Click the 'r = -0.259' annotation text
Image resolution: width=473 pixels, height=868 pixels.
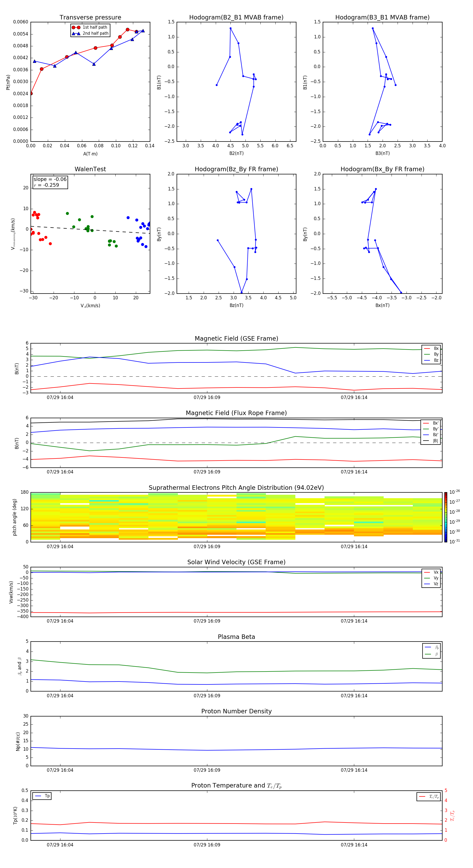47,185
